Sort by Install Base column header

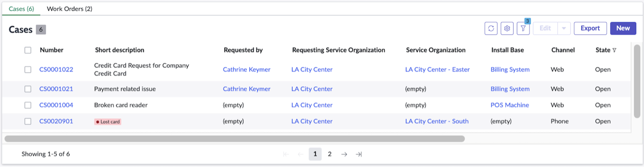point(508,50)
